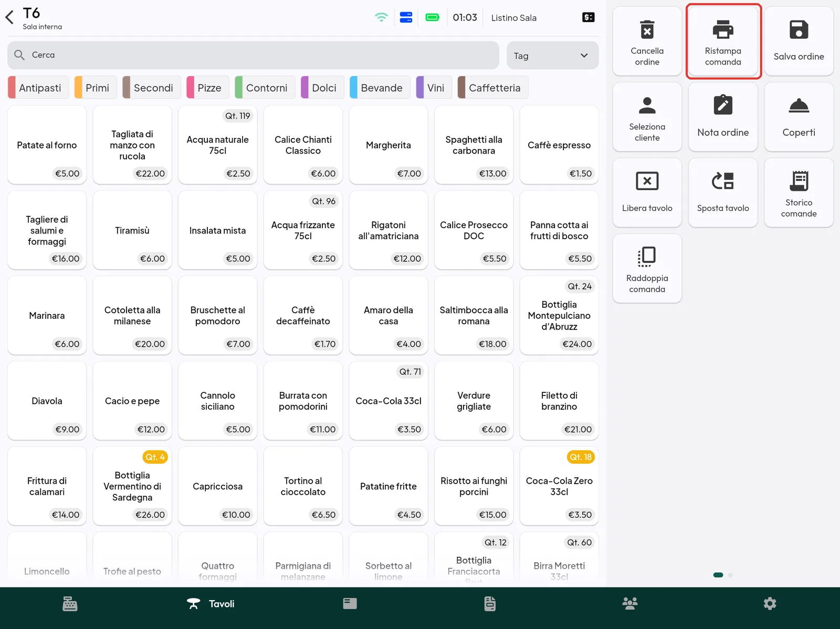Click the Cerca search field

(x=253, y=55)
